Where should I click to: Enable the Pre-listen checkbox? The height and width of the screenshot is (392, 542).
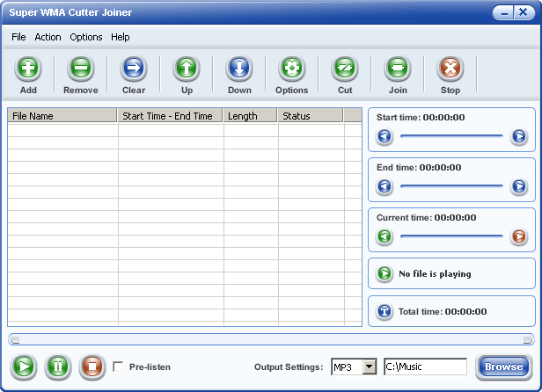118,367
